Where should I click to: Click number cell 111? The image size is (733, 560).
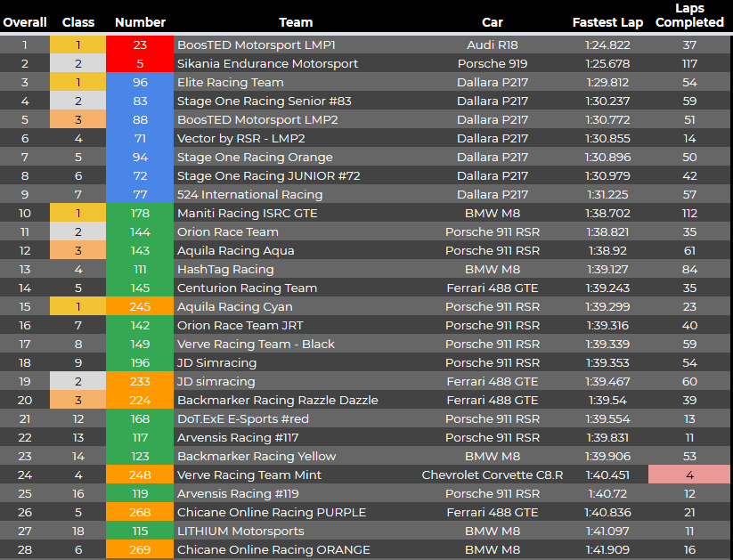click(x=140, y=269)
